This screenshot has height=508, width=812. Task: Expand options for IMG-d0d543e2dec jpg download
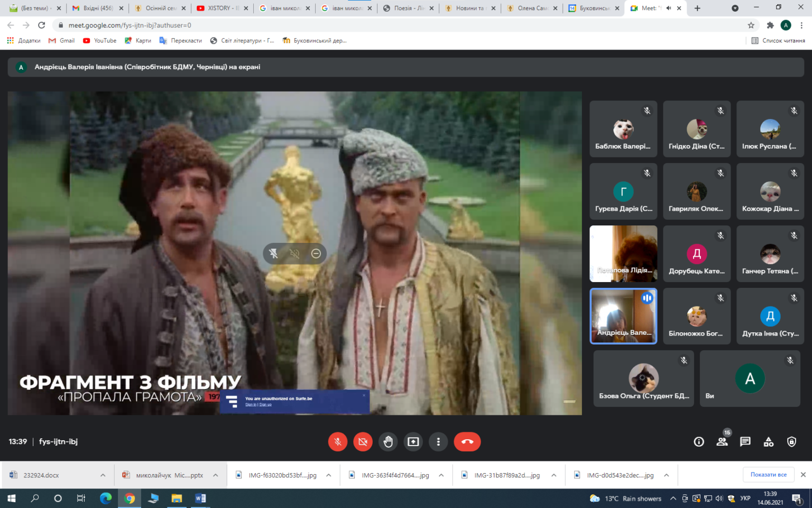pyautogui.click(x=667, y=475)
